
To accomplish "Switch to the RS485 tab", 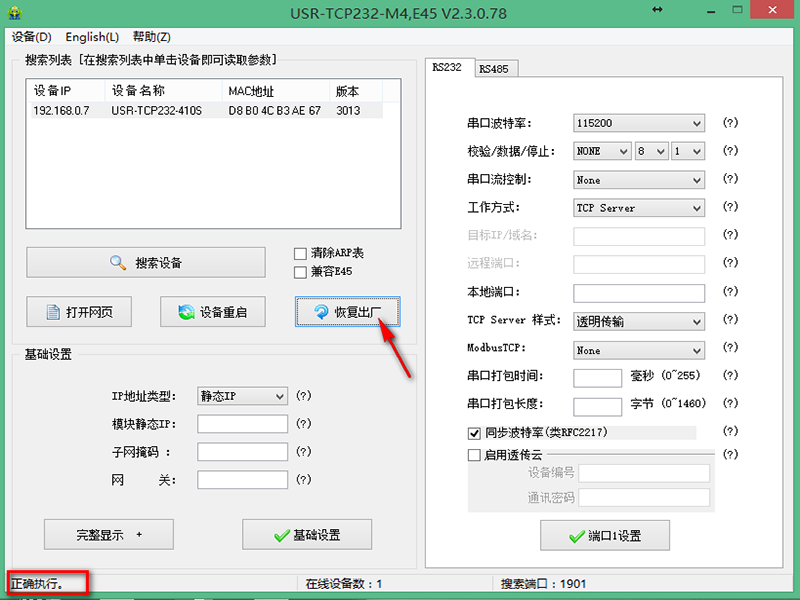I will pyautogui.click(x=493, y=69).
